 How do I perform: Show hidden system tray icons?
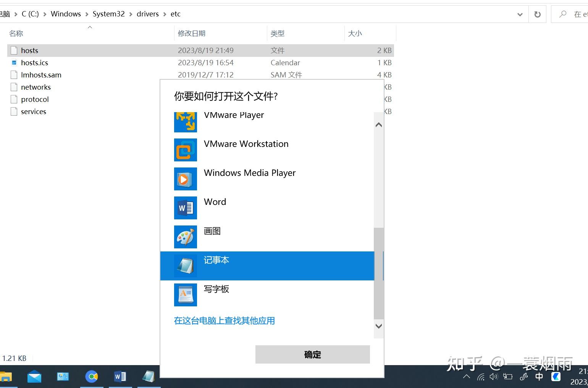(466, 377)
